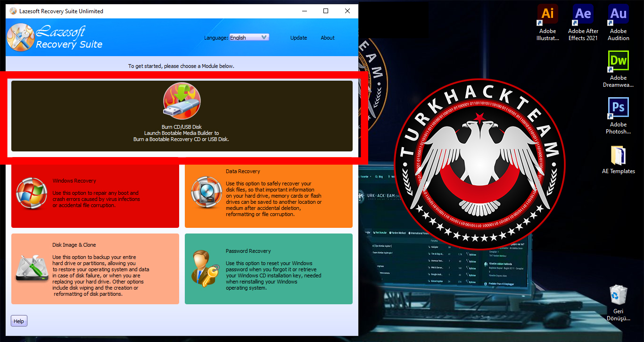The height and width of the screenshot is (342, 644).
Task: Click the Windows Recovery description text
Action: point(96,199)
